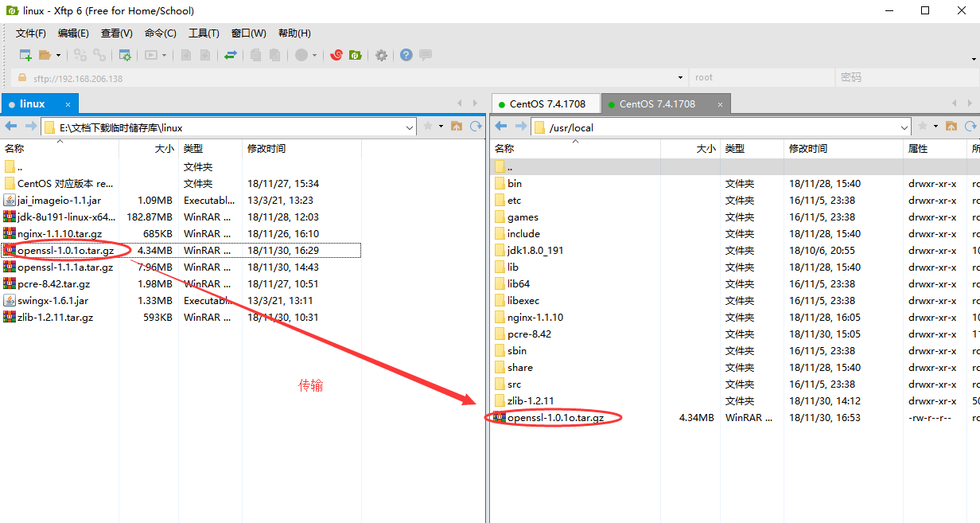The width and height of the screenshot is (980, 523).
Task: Open the 查看(V) menu
Action: click(x=117, y=33)
